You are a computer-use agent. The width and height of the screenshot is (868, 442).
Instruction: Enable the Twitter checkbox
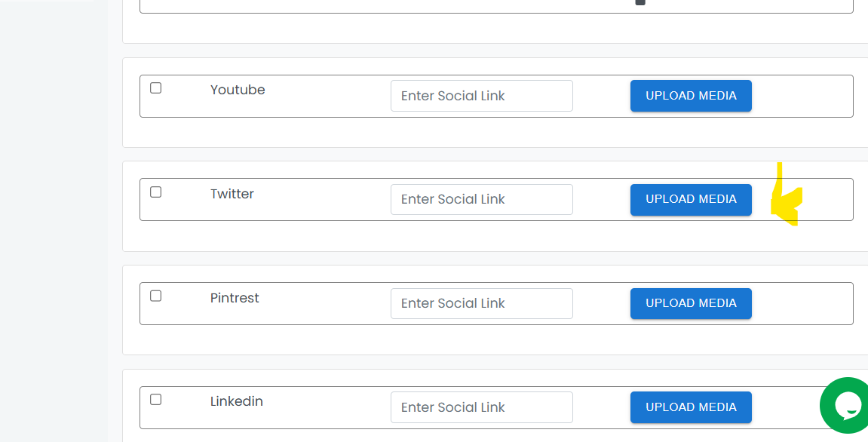click(155, 192)
